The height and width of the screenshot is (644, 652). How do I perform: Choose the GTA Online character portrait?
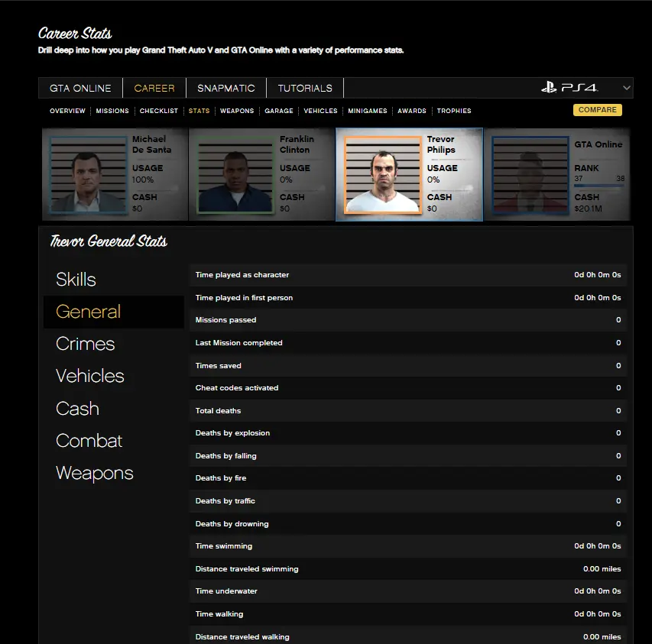pyautogui.click(x=530, y=175)
